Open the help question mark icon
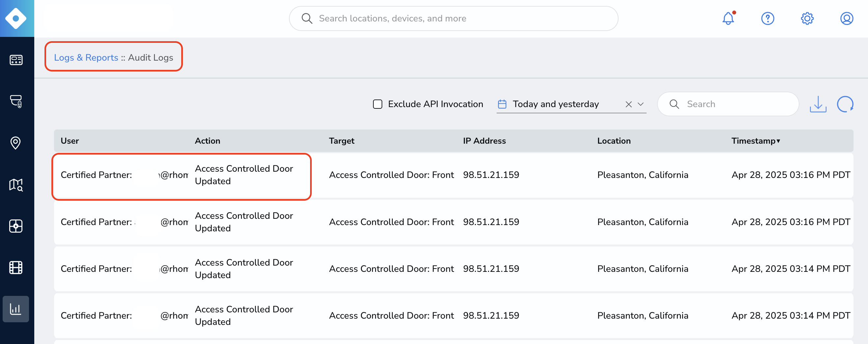Image resolution: width=868 pixels, height=344 pixels. (x=767, y=18)
